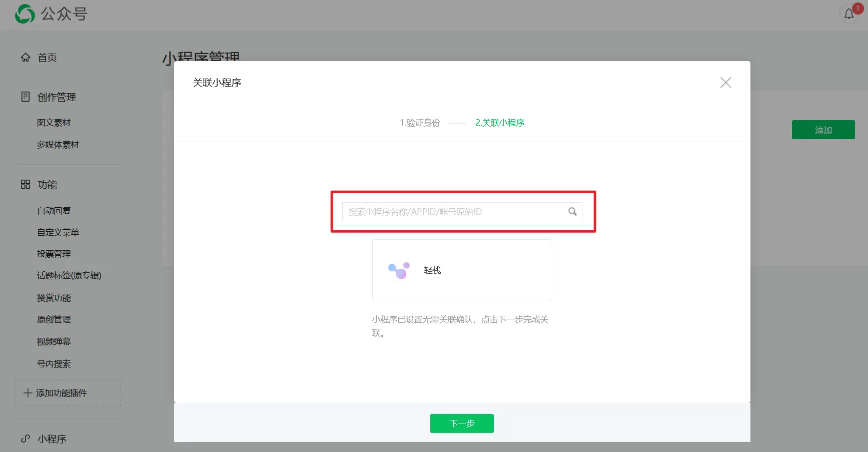This screenshot has height=452, width=868.
Task: Go to 自定义菜单 settings
Action: pyautogui.click(x=58, y=232)
